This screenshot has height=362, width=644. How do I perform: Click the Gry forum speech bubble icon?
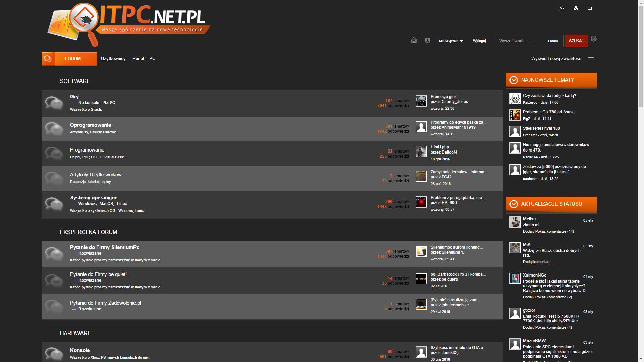(x=54, y=103)
